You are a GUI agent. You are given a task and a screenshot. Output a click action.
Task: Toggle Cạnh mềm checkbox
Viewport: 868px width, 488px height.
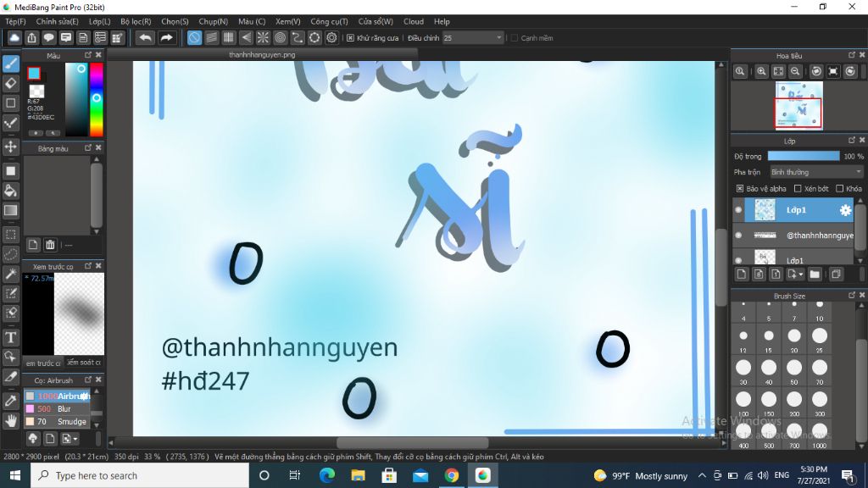515,38
